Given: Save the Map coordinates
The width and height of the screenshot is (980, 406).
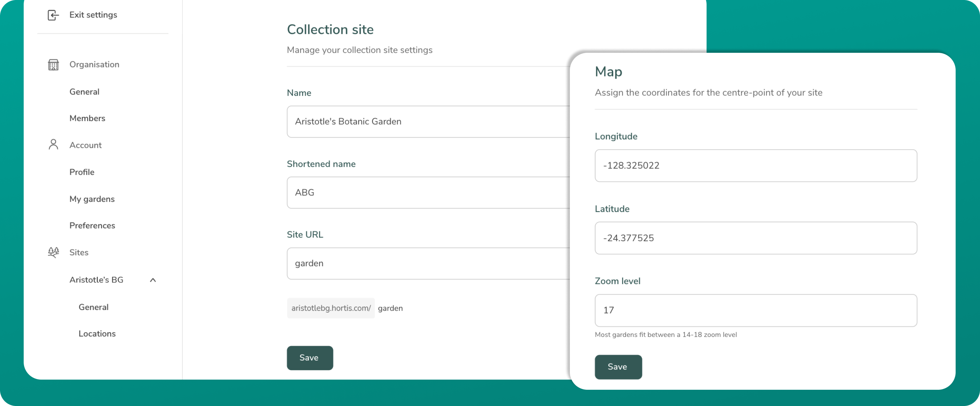Looking at the screenshot, I should [x=618, y=367].
